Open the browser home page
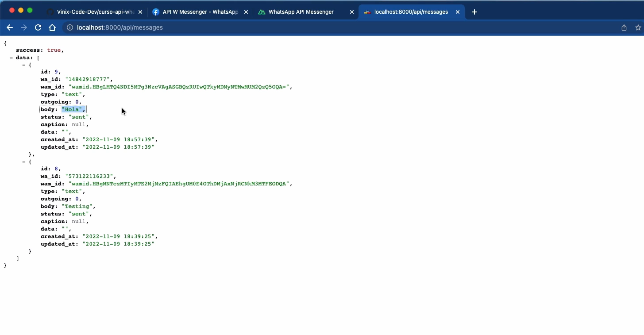 click(52, 27)
